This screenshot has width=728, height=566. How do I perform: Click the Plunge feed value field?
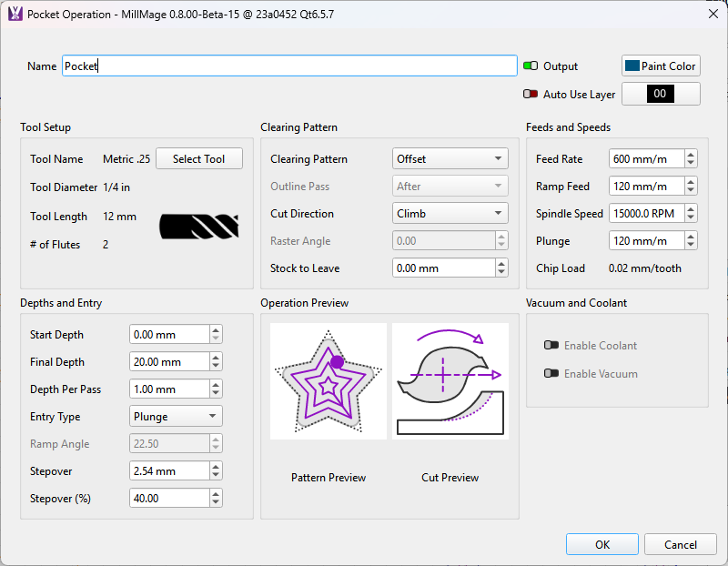646,241
